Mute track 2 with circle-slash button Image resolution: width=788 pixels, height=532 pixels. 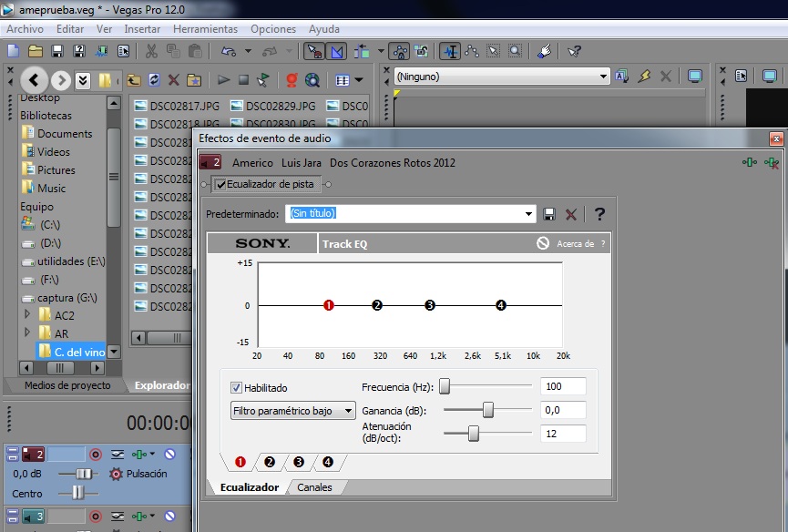tap(169, 455)
